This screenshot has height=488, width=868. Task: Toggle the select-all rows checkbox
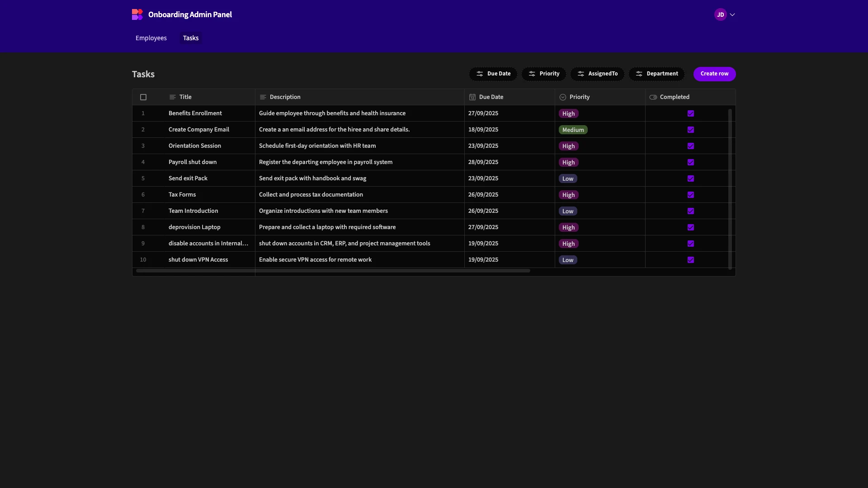click(143, 97)
